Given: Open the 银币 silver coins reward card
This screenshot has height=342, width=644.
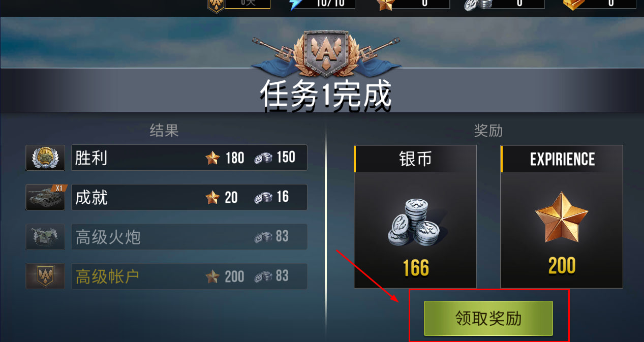Looking at the screenshot, I should point(415,216).
